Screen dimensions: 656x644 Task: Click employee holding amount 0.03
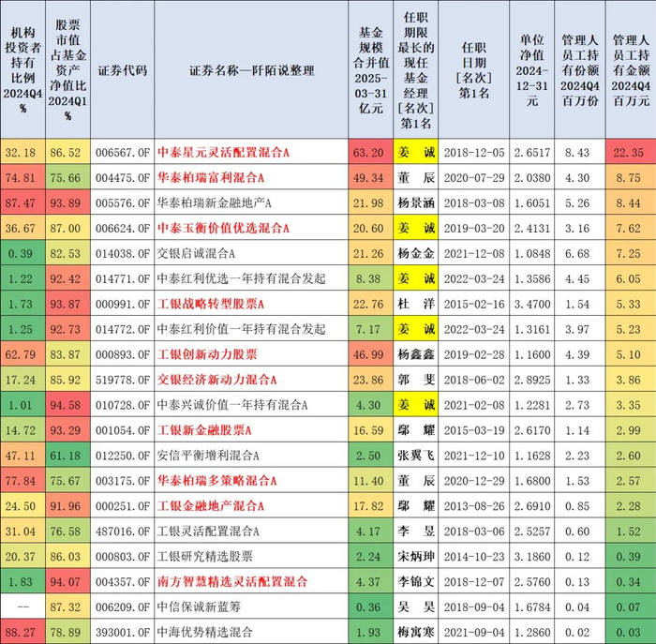tap(629, 633)
